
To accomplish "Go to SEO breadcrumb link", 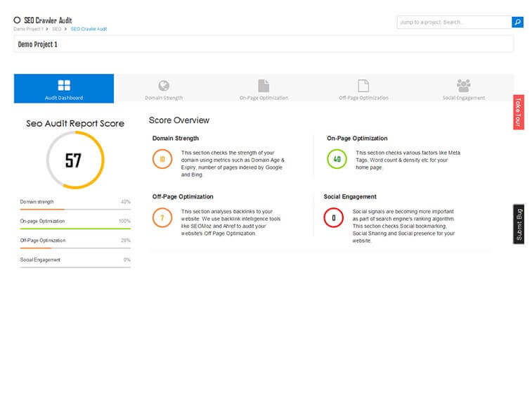I will pos(57,29).
